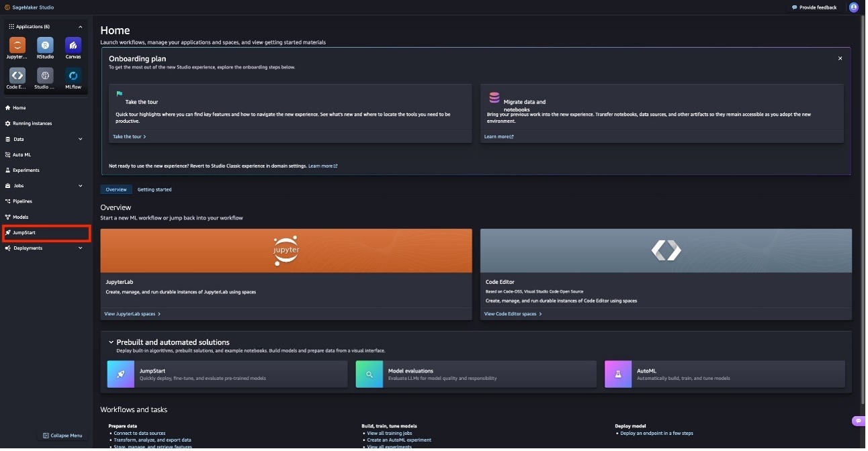The image size is (868, 451).
Task: Click View all training jobs link
Action: (390, 434)
